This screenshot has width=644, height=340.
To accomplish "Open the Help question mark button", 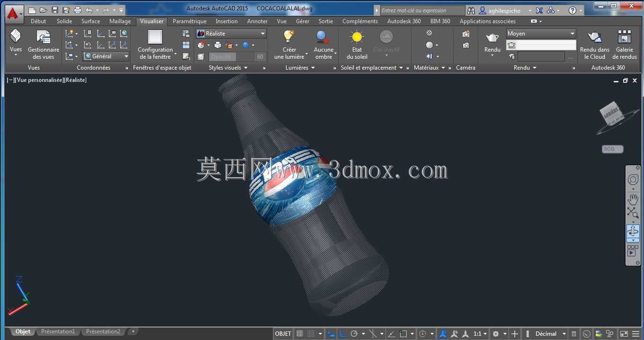I will 572,10.
